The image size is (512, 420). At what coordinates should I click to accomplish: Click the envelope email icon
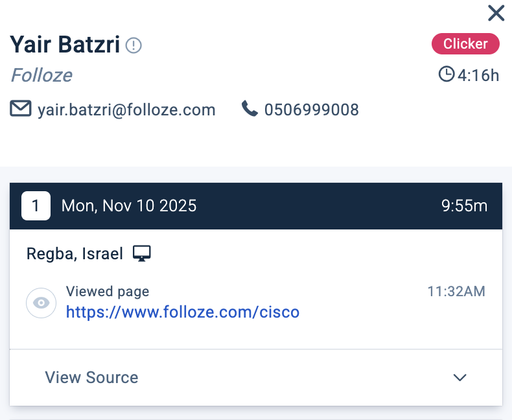[21, 109]
